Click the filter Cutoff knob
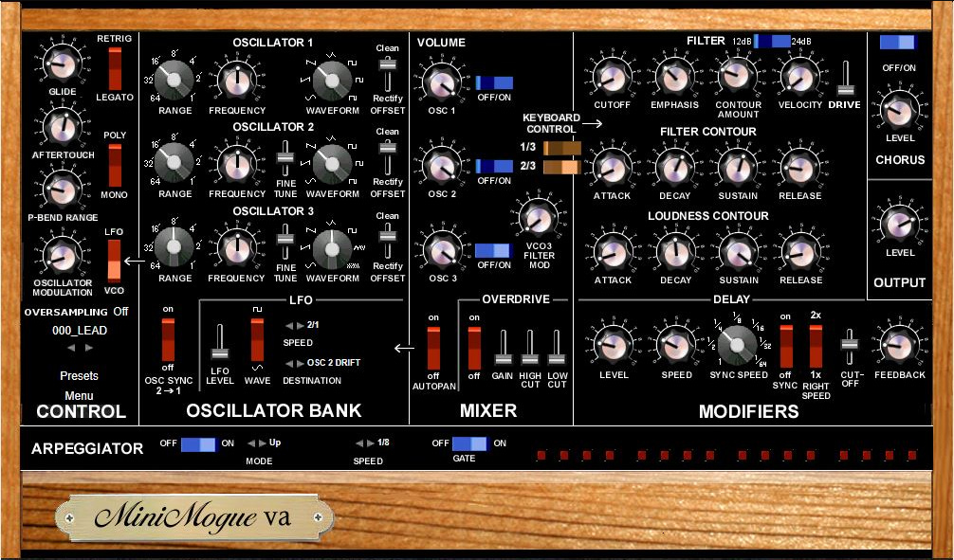The width and height of the screenshot is (954, 560). click(612, 77)
